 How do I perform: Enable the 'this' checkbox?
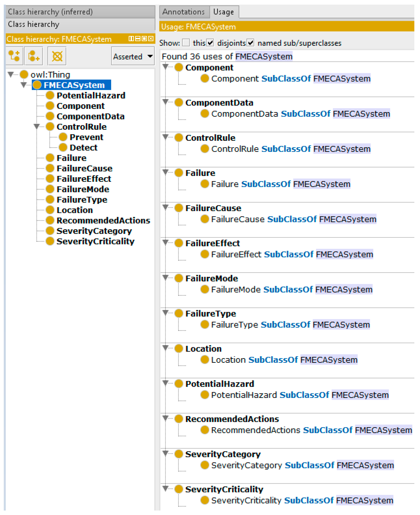[x=186, y=43]
